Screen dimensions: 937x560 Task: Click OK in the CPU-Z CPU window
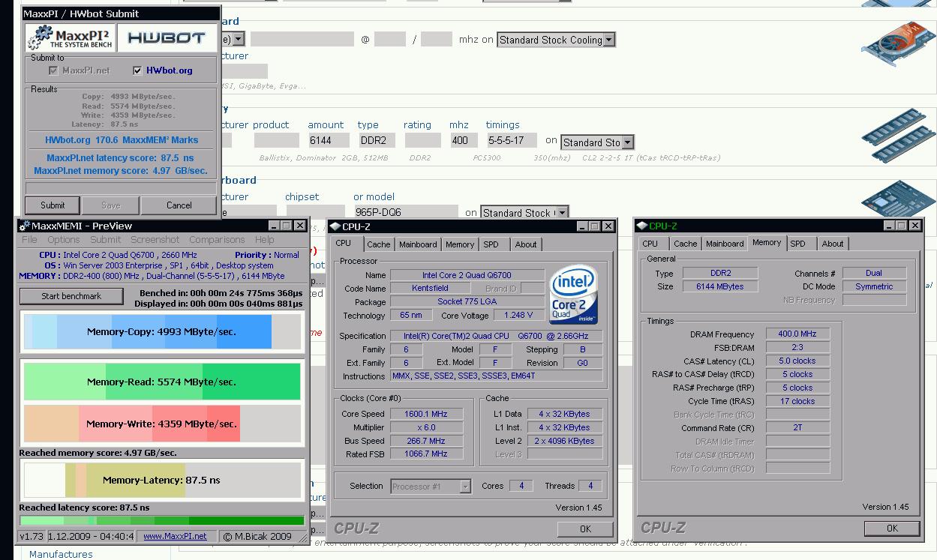(x=586, y=529)
